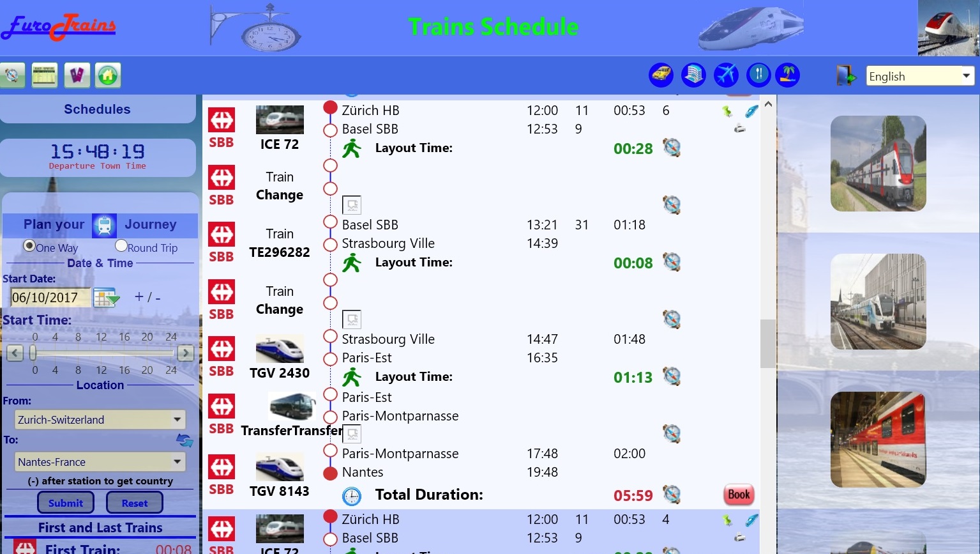980x554 pixels.
Task: Click the results list scrollbar thumb
Action: (768, 344)
